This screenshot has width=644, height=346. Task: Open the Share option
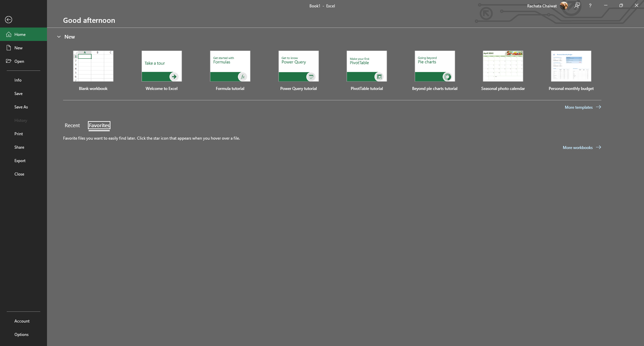[x=23, y=147]
